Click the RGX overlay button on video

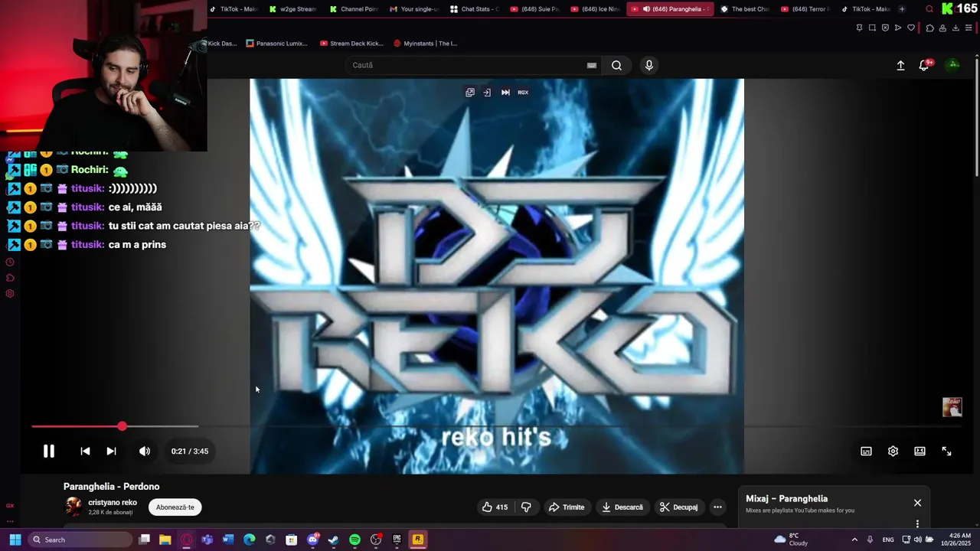pos(523,93)
